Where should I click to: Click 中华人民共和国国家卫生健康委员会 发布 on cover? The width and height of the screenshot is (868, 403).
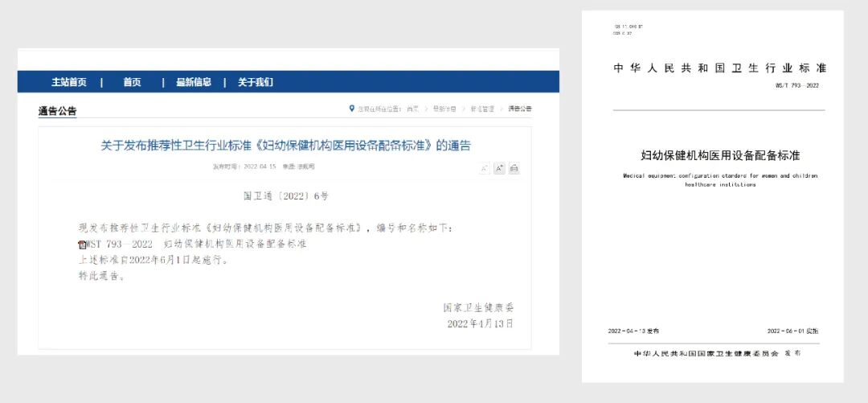click(x=717, y=353)
